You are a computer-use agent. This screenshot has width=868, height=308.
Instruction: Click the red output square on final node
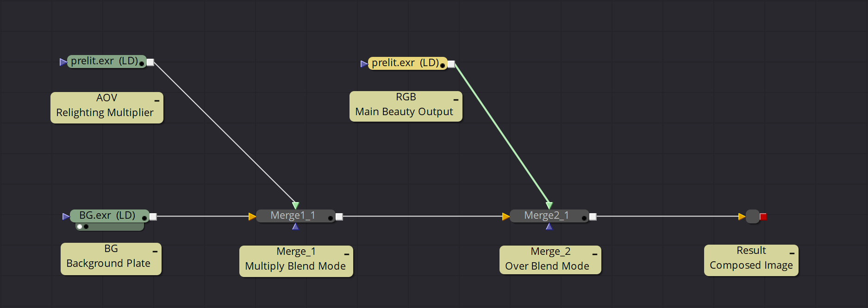[763, 216]
